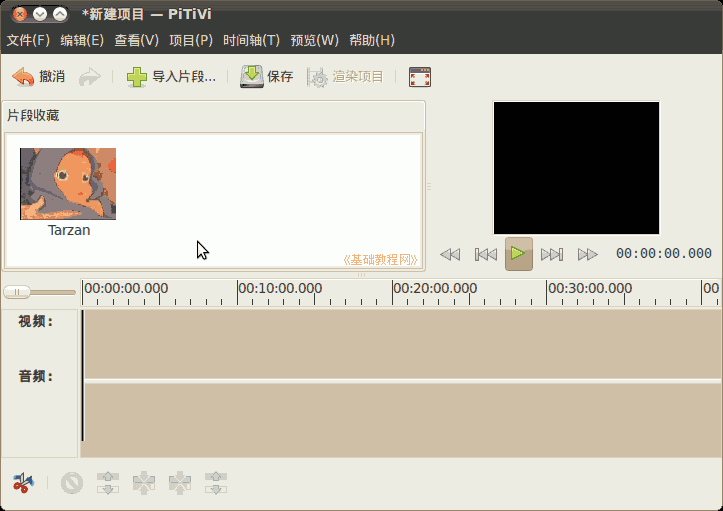Open the 项目(P) menu
Viewport: 723px width, 511px height.
point(191,40)
